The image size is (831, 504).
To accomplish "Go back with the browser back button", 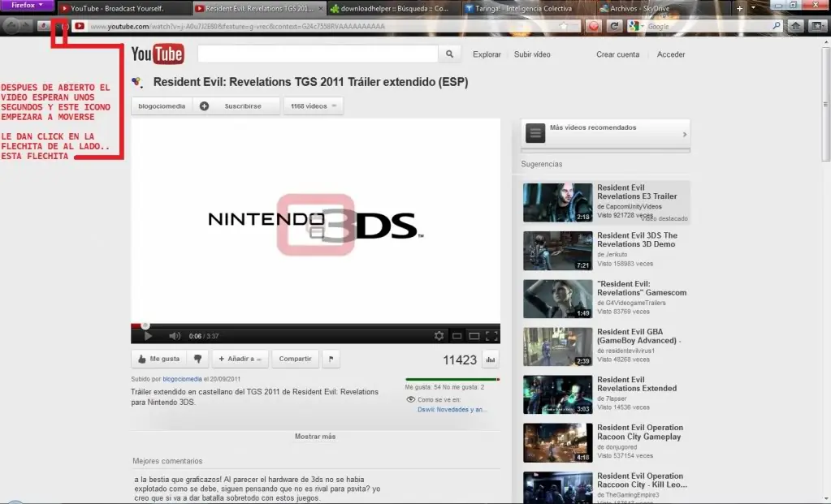I will [11, 25].
